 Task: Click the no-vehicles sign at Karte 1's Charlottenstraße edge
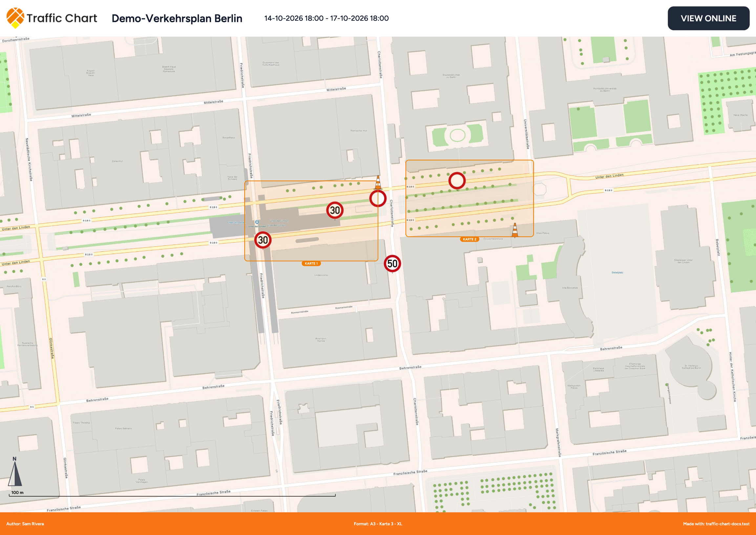(378, 198)
